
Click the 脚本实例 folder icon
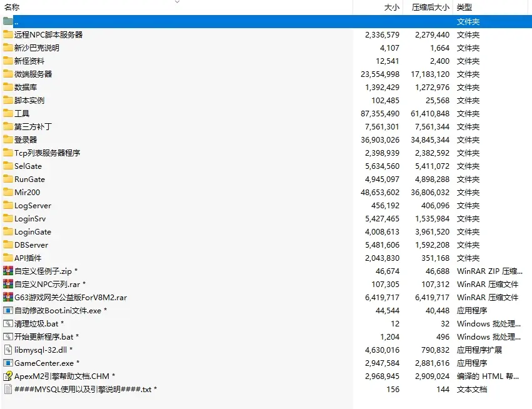click(x=8, y=100)
